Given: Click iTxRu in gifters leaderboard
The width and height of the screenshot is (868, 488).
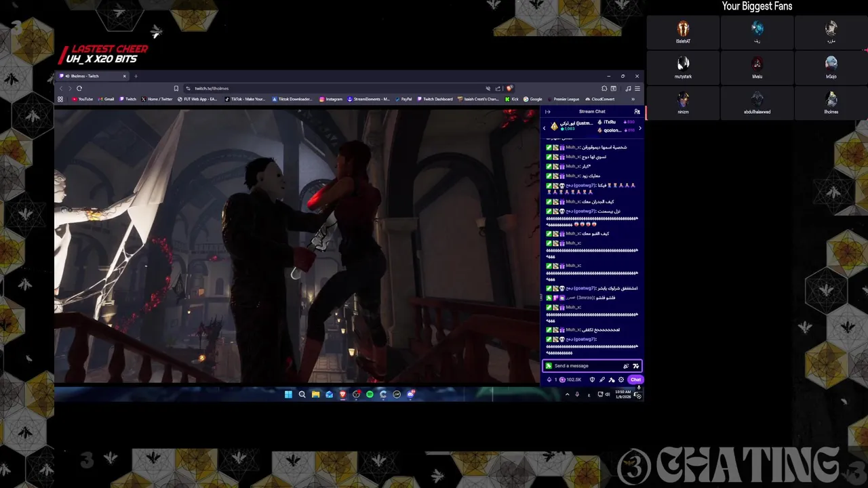Looking at the screenshot, I should point(610,122).
